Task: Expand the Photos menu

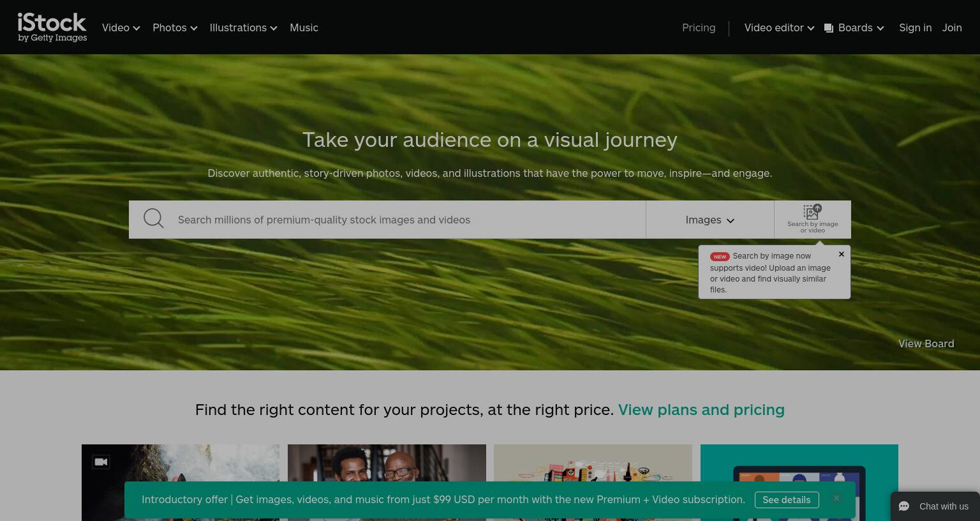Action: pos(175,27)
